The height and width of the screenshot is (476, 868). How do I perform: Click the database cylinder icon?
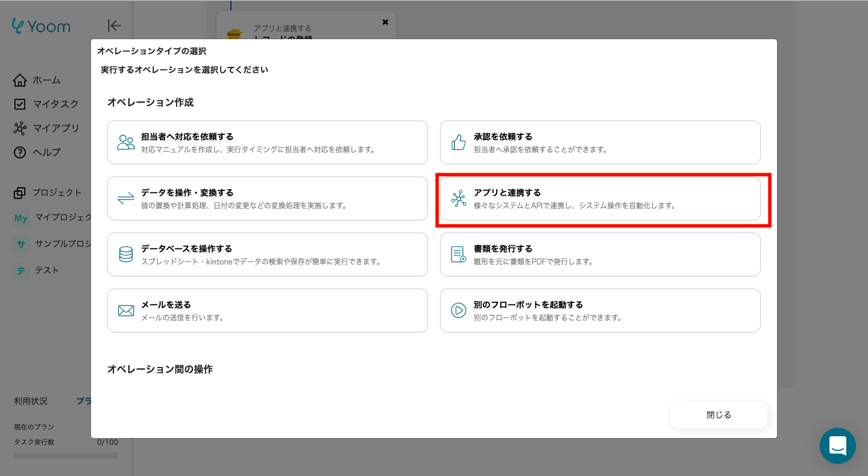tap(126, 254)
